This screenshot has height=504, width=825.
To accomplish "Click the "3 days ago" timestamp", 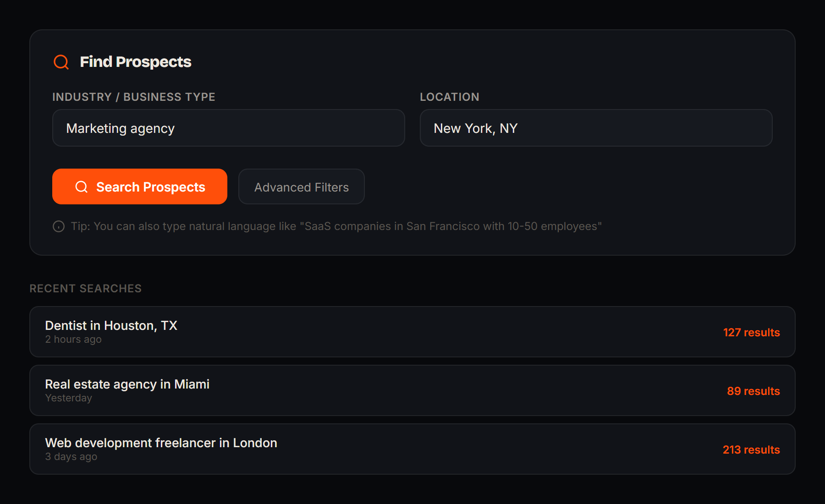I will click(x=71, y=457).
